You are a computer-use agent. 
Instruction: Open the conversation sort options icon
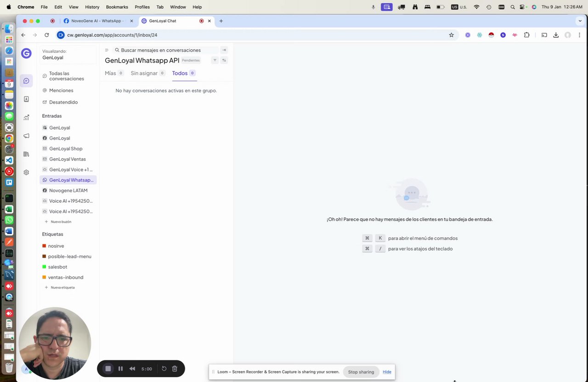pyautogui.click(x=224, y=60)
